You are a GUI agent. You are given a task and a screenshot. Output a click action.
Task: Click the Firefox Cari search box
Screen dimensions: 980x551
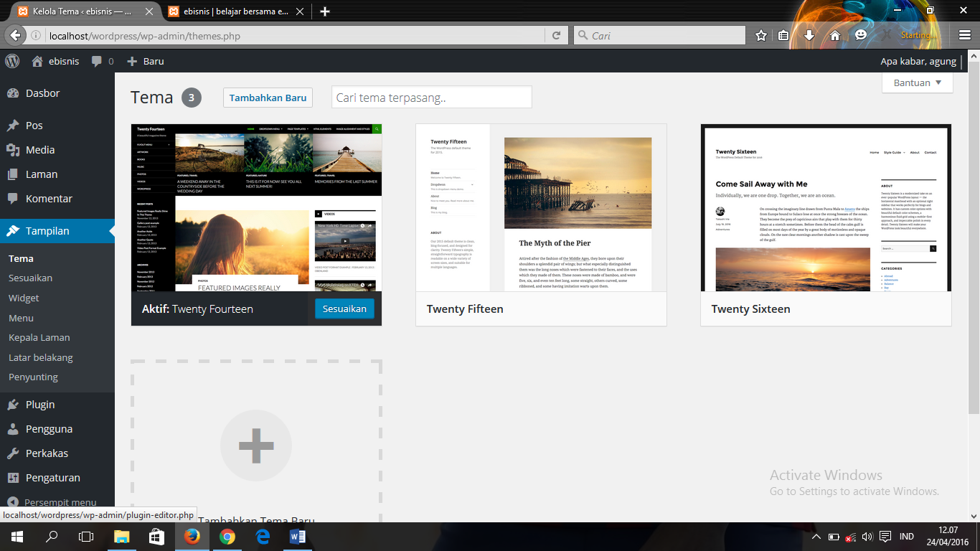[659, 35]
